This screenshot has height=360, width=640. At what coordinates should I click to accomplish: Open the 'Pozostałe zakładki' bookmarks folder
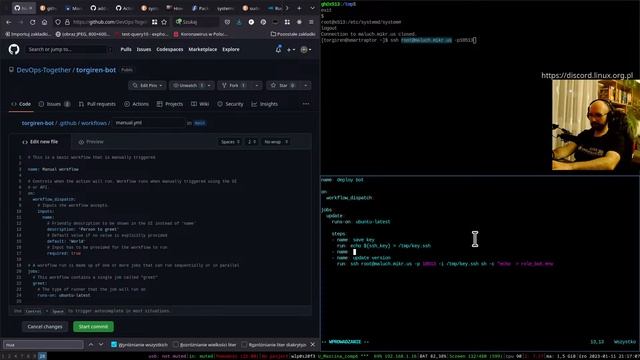[293, 34]
